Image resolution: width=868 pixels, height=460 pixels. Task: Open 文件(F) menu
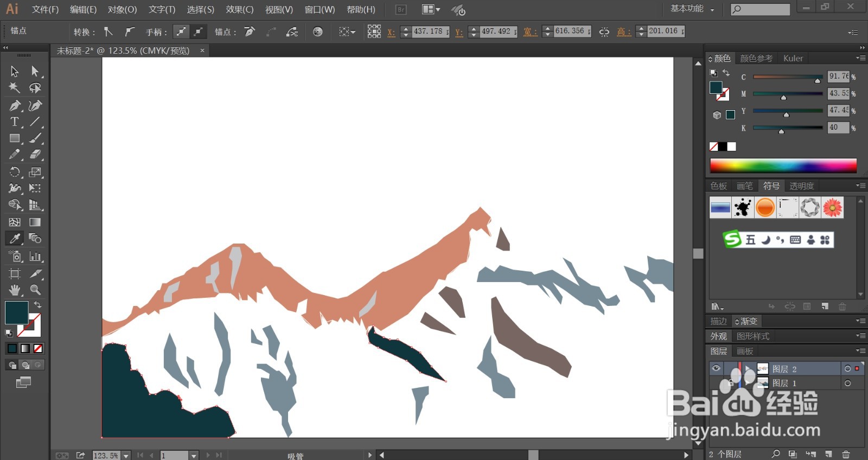click(x=45, y=9)
